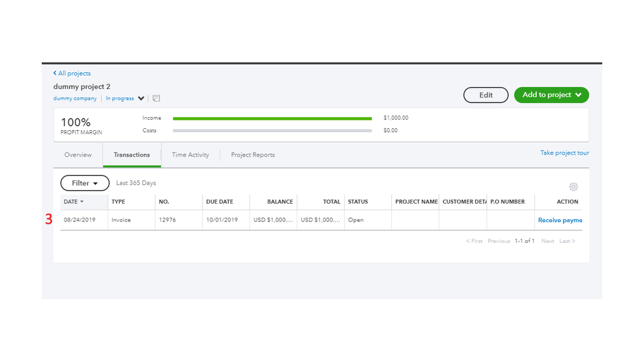
Task: Click the NO. column header
Action: 179,202
